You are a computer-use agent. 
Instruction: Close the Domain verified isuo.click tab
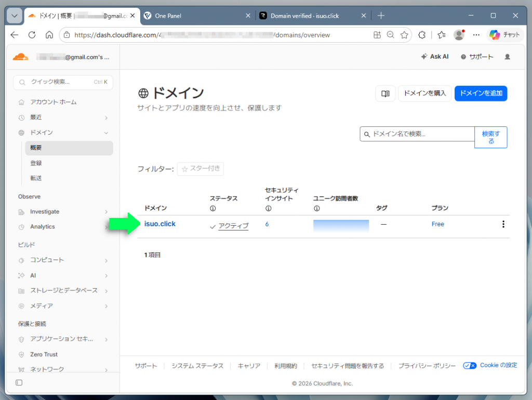click(x=363, y=16)
